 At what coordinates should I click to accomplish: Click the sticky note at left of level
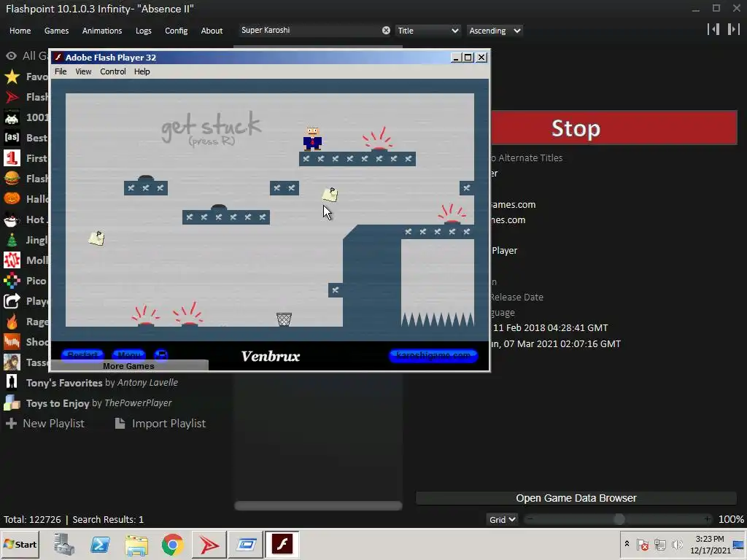tap(97, 238)
